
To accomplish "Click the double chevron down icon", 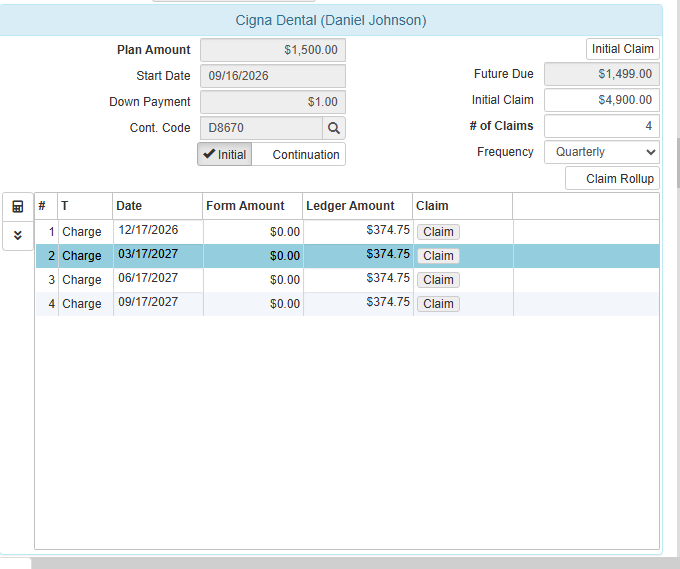I will [x=18, y=235].
